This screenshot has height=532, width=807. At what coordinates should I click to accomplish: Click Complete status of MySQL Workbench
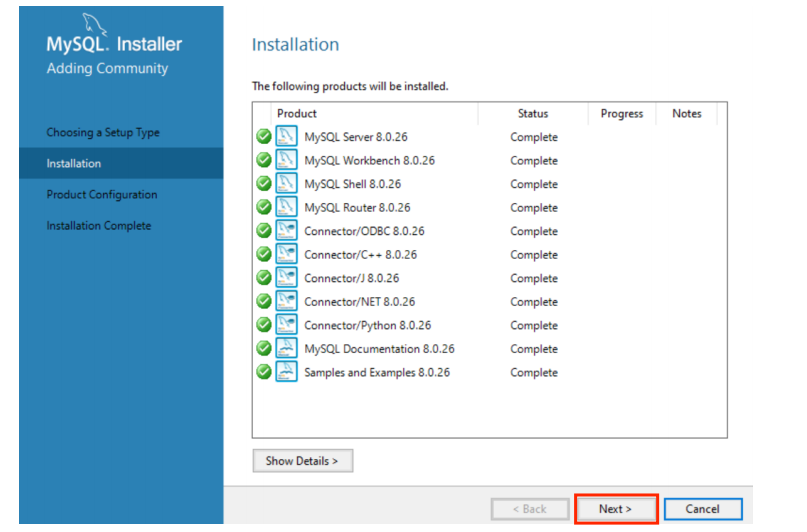(534, 161)
